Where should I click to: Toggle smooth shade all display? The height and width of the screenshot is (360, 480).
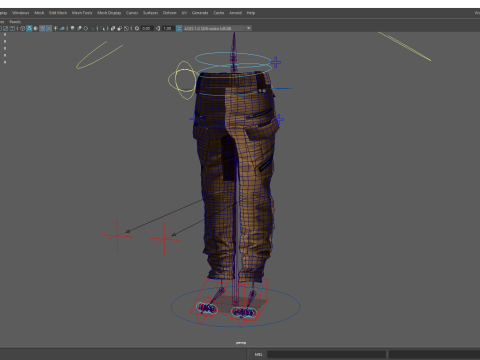click(x=29, y=28)
